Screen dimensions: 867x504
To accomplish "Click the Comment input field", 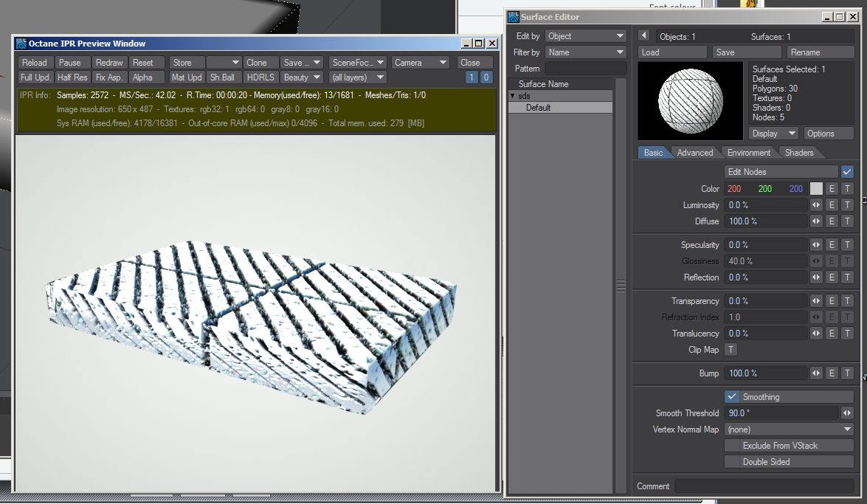I will tap(764, 486).
